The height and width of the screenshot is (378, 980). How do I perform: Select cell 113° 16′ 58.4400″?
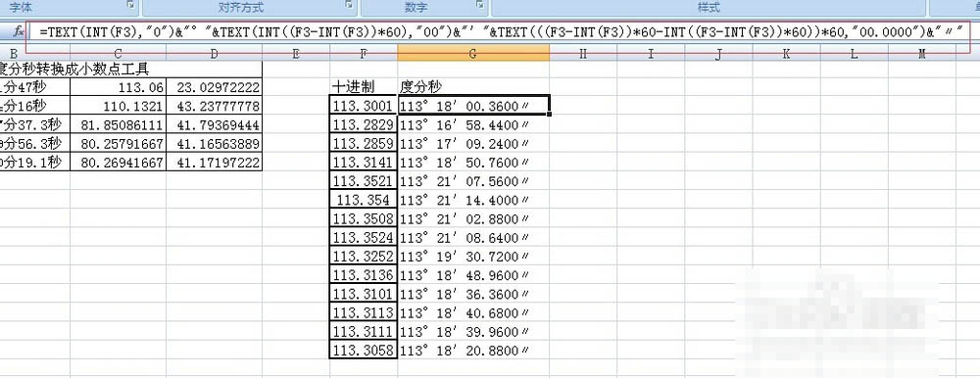pyautogui.click(x=473, y=124)
